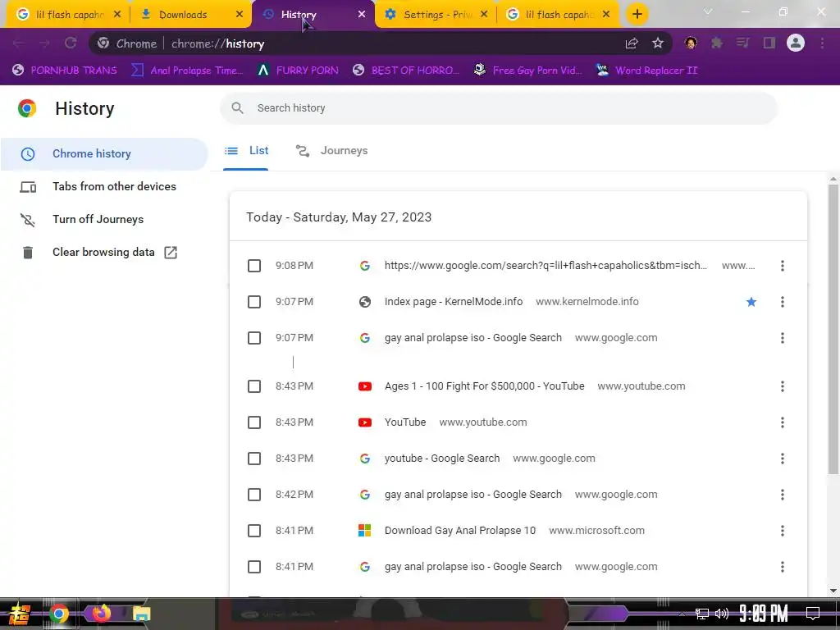Click the trash icon beside Clear browsing data
The height and width of the screenshot is (630, 840).
click(x=28, y=253)
